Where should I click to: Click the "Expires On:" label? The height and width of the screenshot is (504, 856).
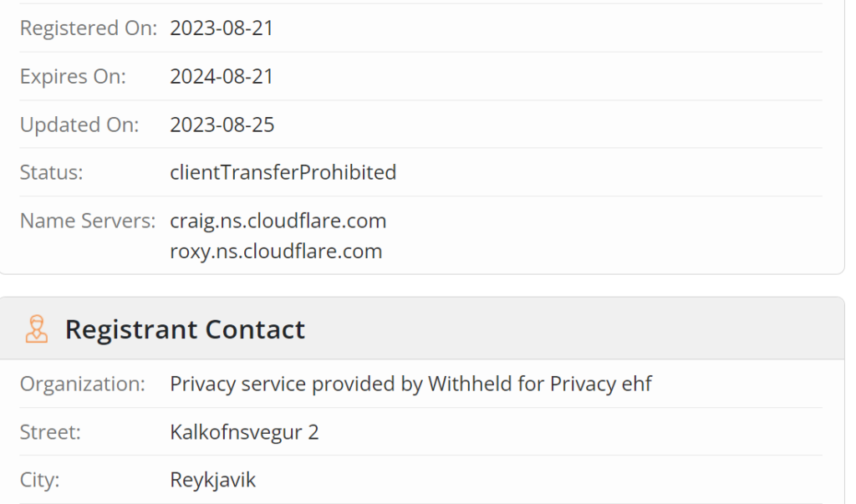[x=73, y=77]
